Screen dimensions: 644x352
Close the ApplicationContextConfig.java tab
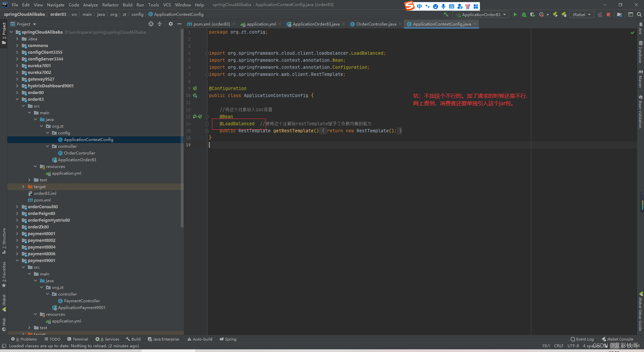[475, 24]
